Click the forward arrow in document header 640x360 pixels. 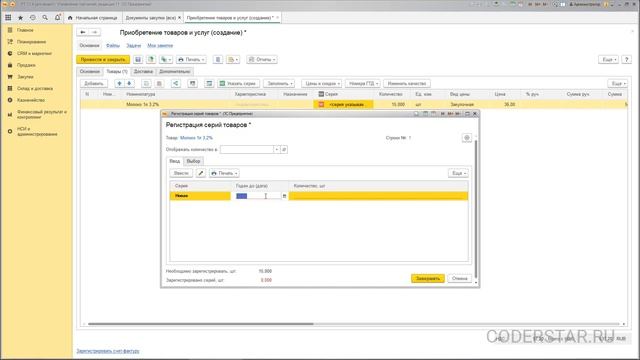(95, 32)
